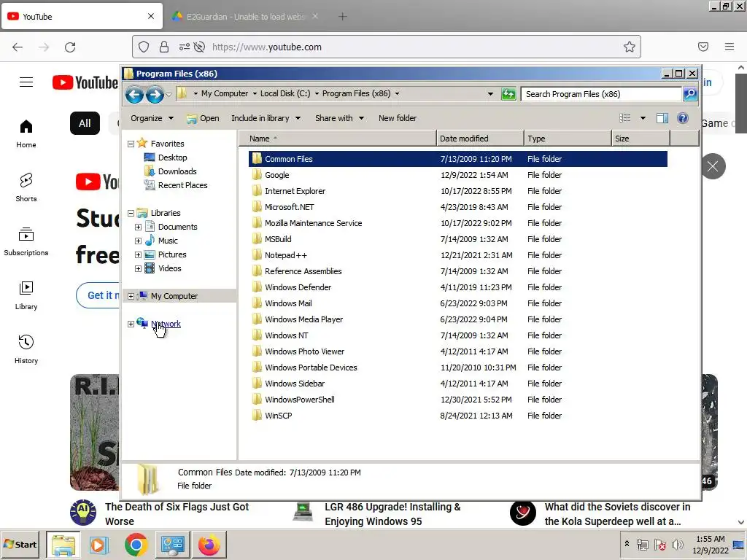Click the Firefox reload page button
The image size is (747, 560).
pyautogui.click(x=70, y=47)
